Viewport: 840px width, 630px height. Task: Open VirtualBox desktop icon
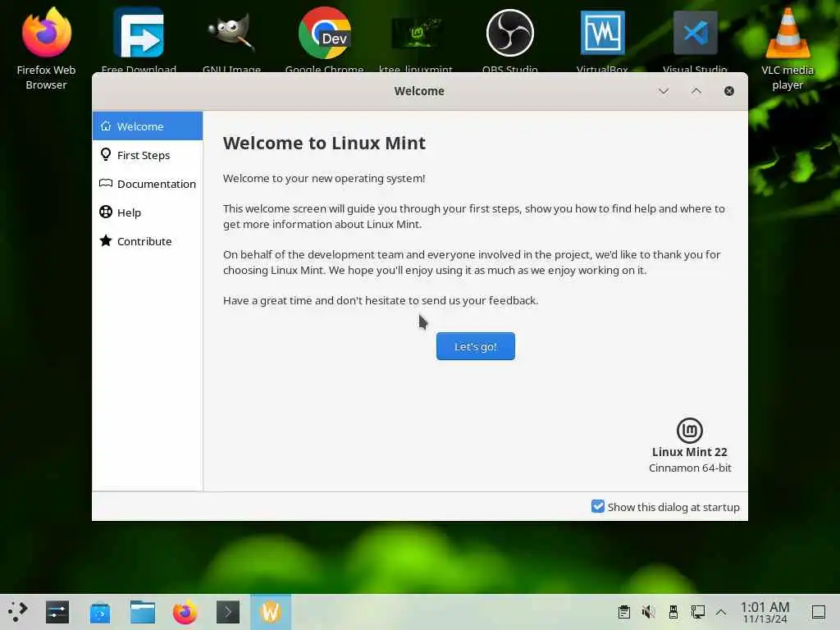pyautogui.click(x=603, y=33)
